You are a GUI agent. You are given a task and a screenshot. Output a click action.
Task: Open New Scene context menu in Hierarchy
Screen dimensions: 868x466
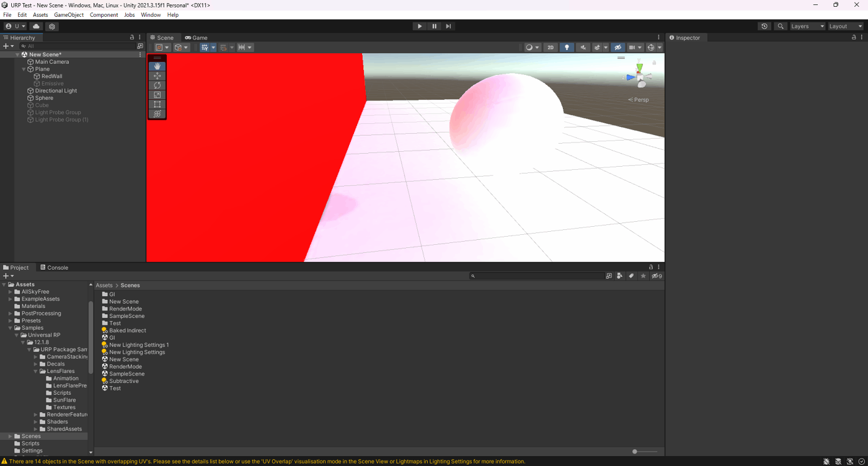(x=140, y=55)
